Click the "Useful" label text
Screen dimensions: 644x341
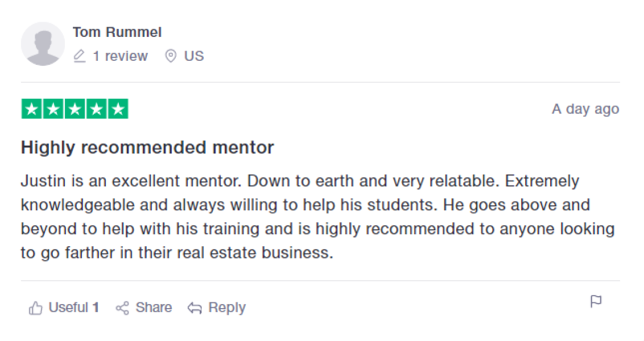[68, 308]
